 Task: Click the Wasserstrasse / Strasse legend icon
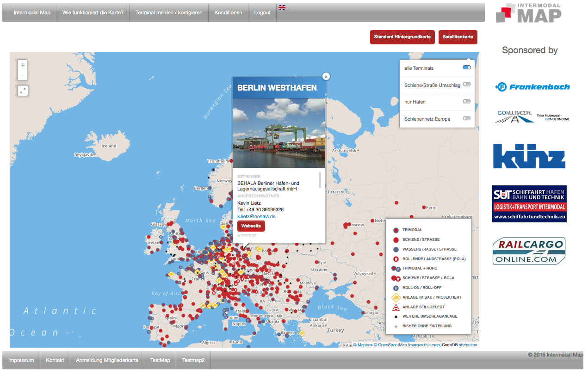point(396,249)
